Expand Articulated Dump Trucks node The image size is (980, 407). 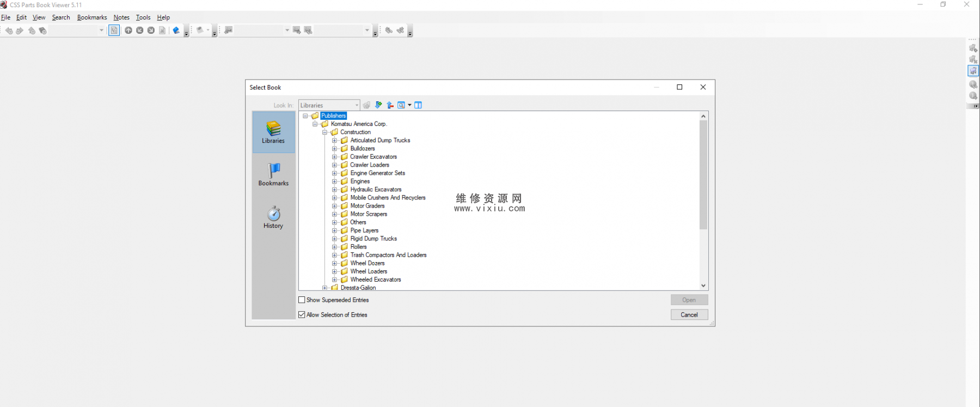[335, 141]
